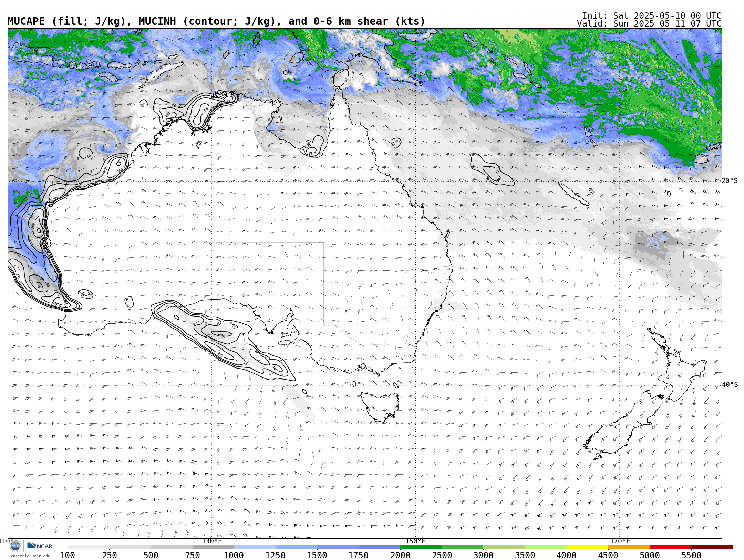
Task: Click the 170°E longitude label
Action: pyautogui.click(x=620, y=541)
